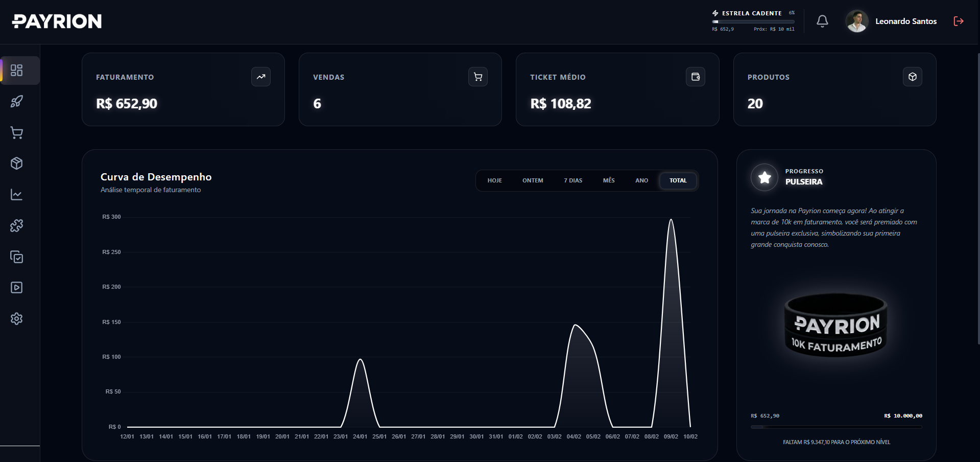Click the PAYRION logo

pyautogui.click(x=57, y=21)
